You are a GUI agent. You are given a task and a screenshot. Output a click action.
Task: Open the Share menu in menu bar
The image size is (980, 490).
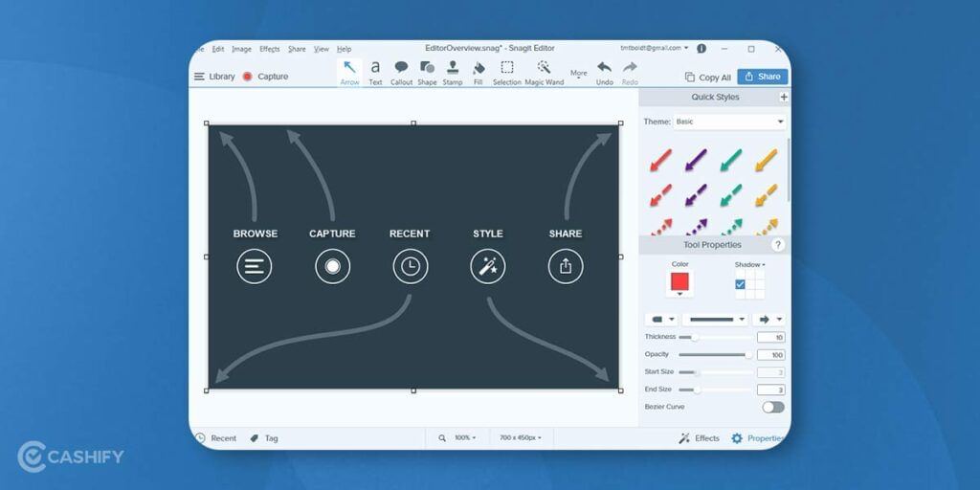pos(297,49)
